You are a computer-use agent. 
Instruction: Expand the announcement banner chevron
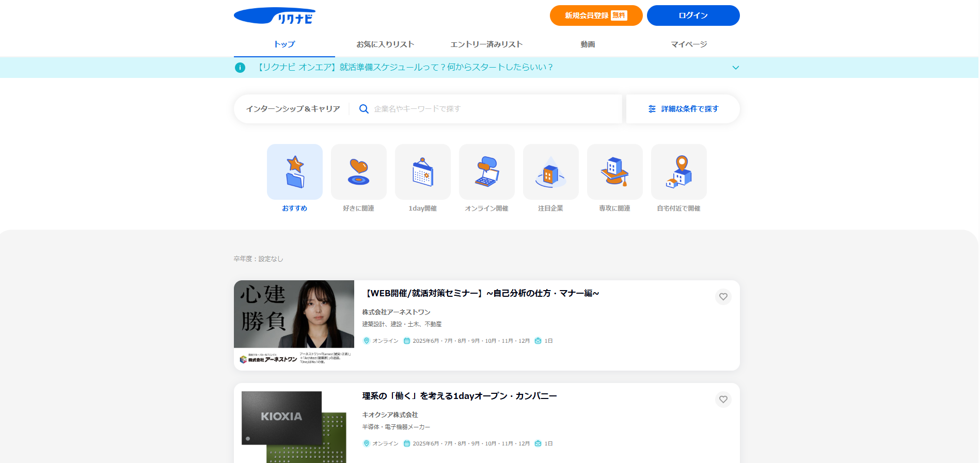(x=735, y=68)
